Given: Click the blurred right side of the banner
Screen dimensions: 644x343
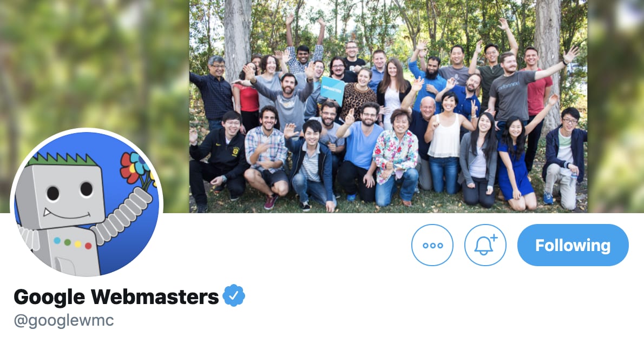Looking at the screenshot, I should tap(616, 106).
